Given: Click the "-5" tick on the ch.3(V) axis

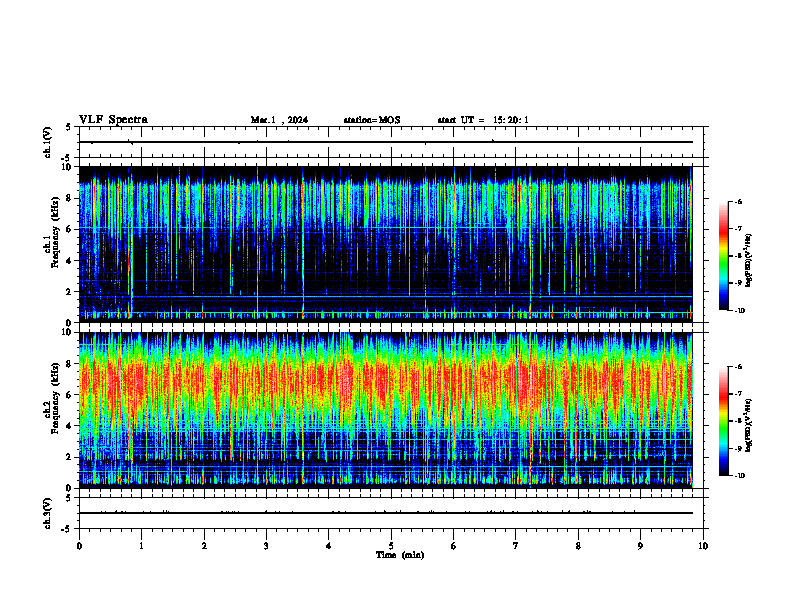Looking at the screenshot, I should tap(67, 529).
